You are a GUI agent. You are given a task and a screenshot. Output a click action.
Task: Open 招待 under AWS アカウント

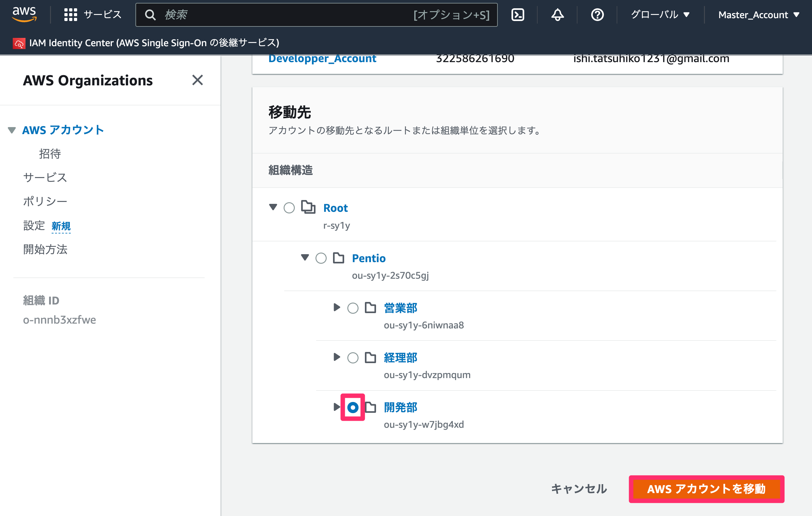point(50,154)
